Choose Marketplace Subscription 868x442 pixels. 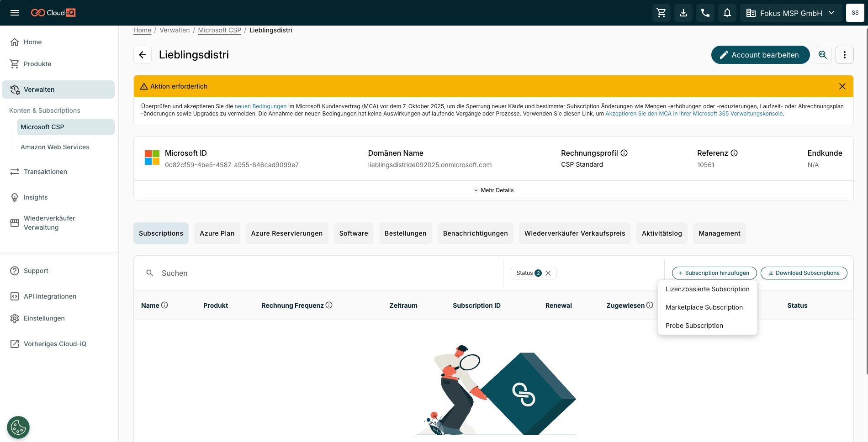[x=707, y=307]
